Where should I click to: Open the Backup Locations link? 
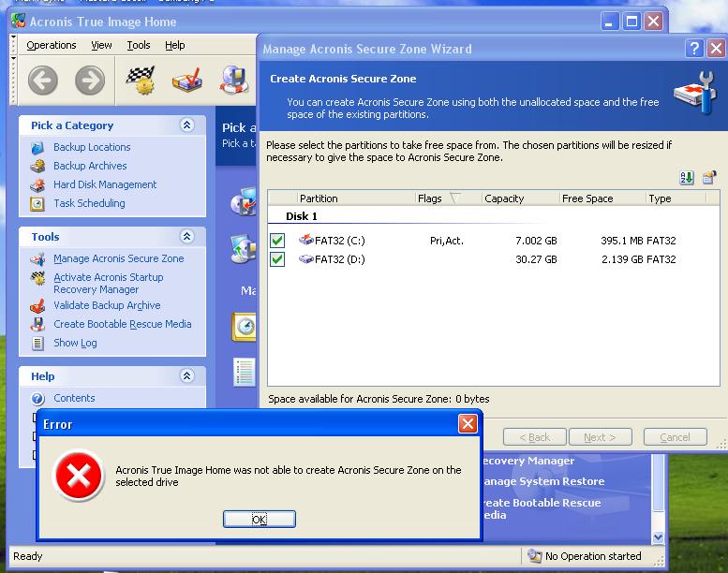click(x=92, y=147)
